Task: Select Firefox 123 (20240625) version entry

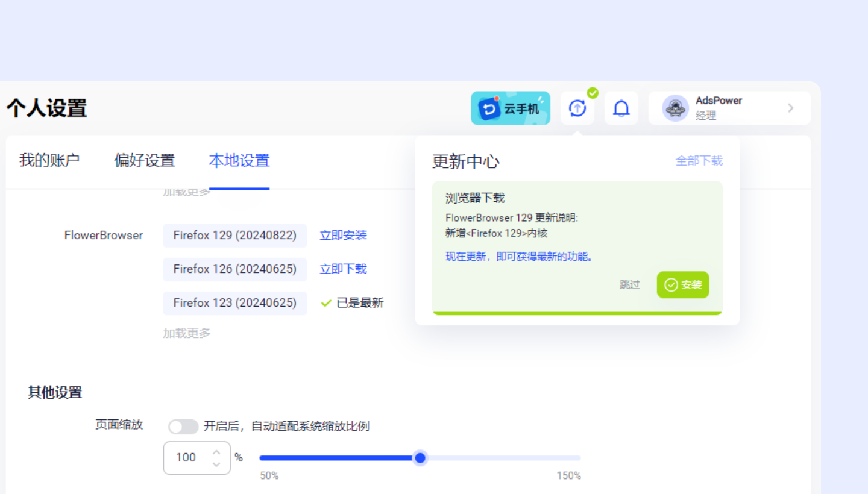Action: pos(235,303)
